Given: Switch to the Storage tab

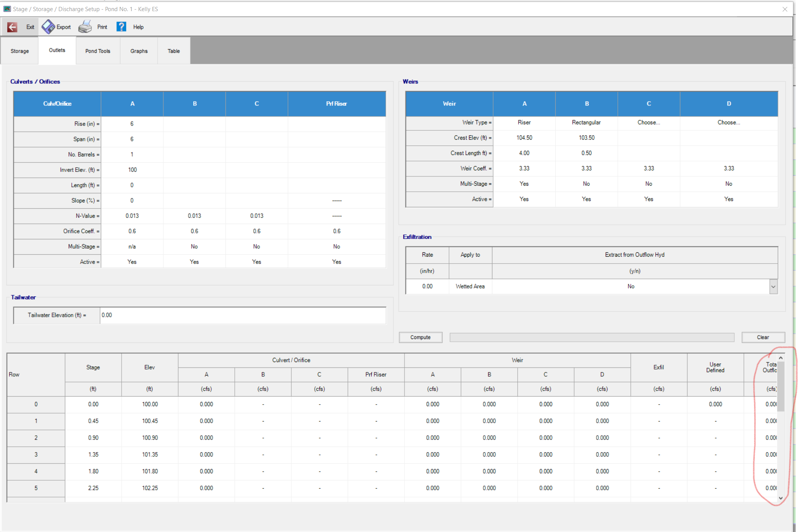Looking at the screenshot, I should click(x=20, y=51).
